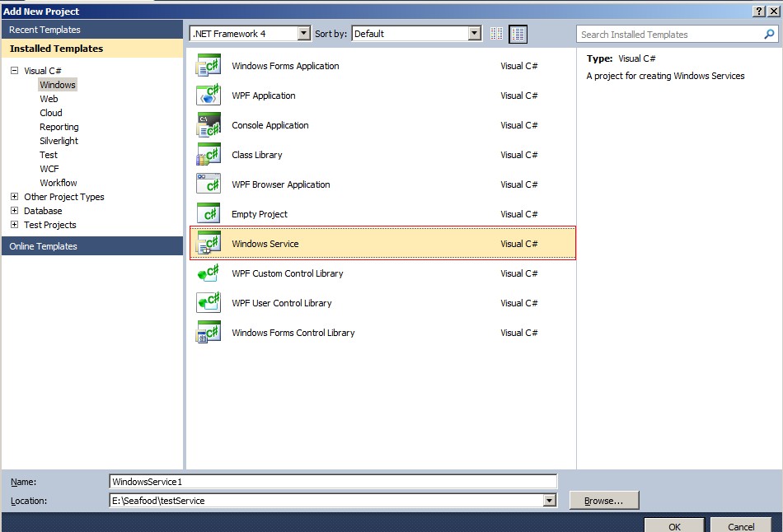The height and width of the screenshot is (532, 783).
Task: Click the search magnifier icon
Action: point(768,34)
